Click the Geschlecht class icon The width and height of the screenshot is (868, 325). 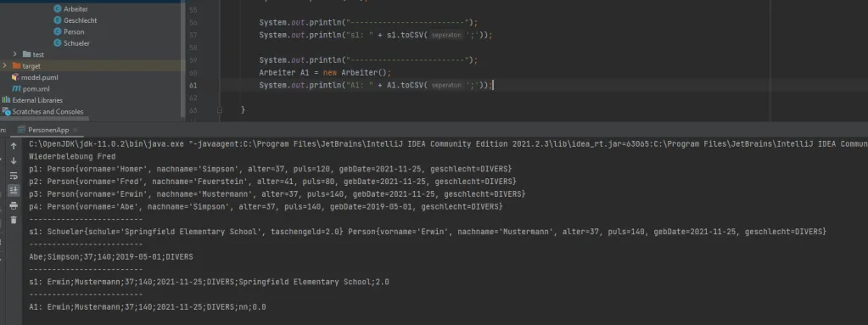coord(58,20)
